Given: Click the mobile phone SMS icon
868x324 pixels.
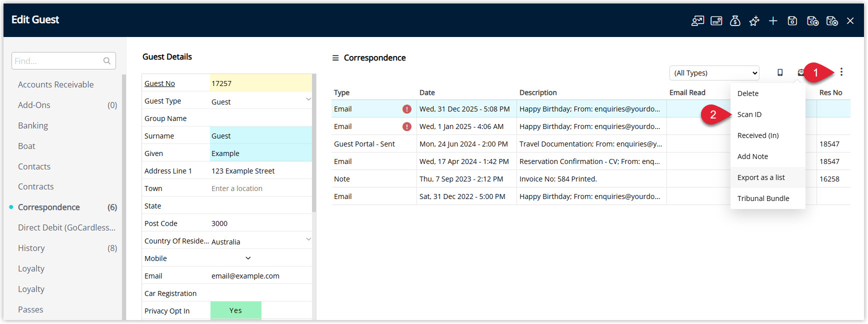Looking at the screenshot, I should click(780, 72).
